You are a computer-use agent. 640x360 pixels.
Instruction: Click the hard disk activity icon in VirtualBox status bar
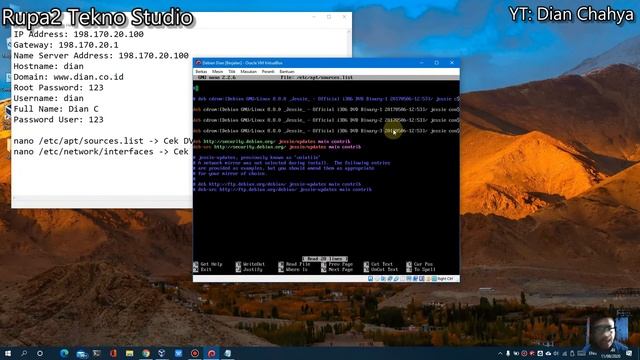[371, 279]
